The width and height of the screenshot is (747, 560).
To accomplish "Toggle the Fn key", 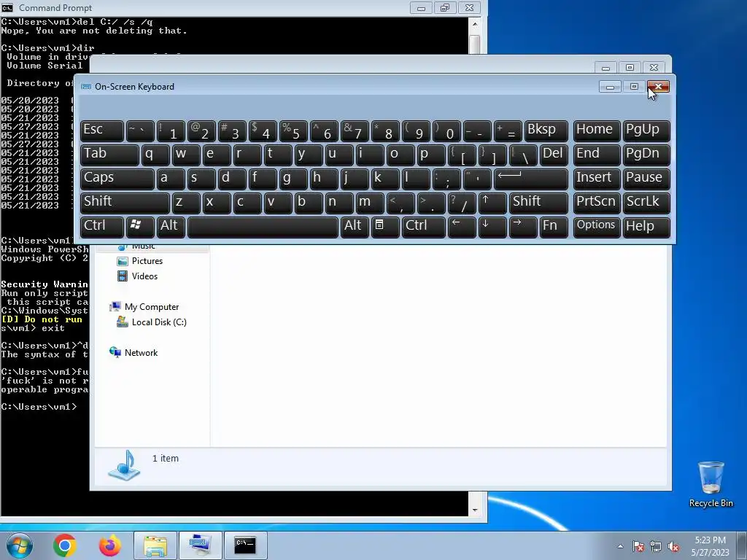I will (554, 227).
